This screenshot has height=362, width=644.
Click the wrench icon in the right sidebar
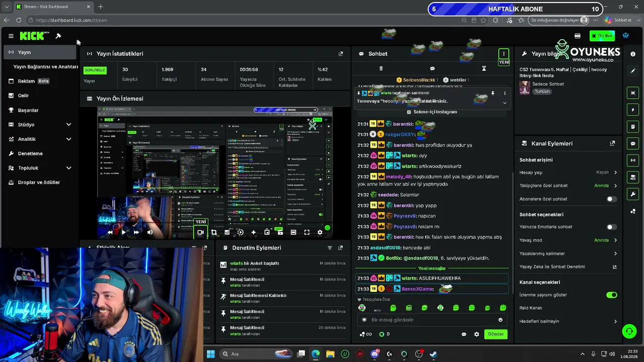click(x=633, y=194)
